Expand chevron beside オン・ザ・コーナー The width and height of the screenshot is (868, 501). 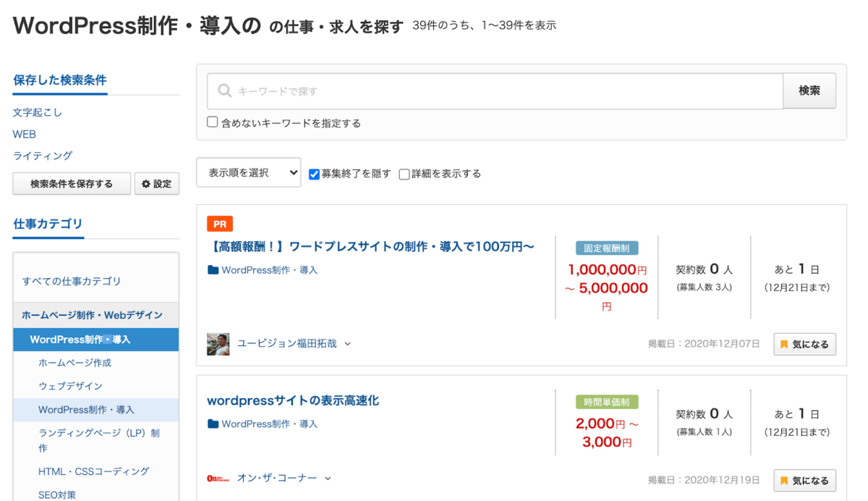(x=328, y=479)
